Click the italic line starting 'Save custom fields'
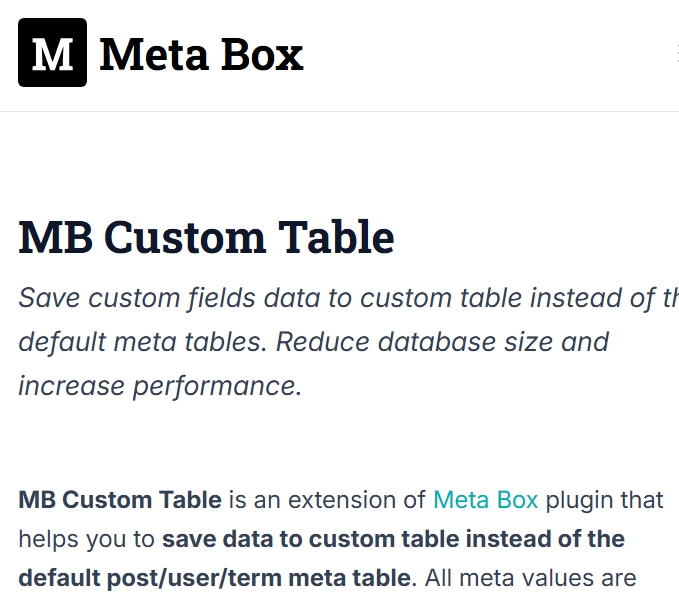 (x=349, y=298)
